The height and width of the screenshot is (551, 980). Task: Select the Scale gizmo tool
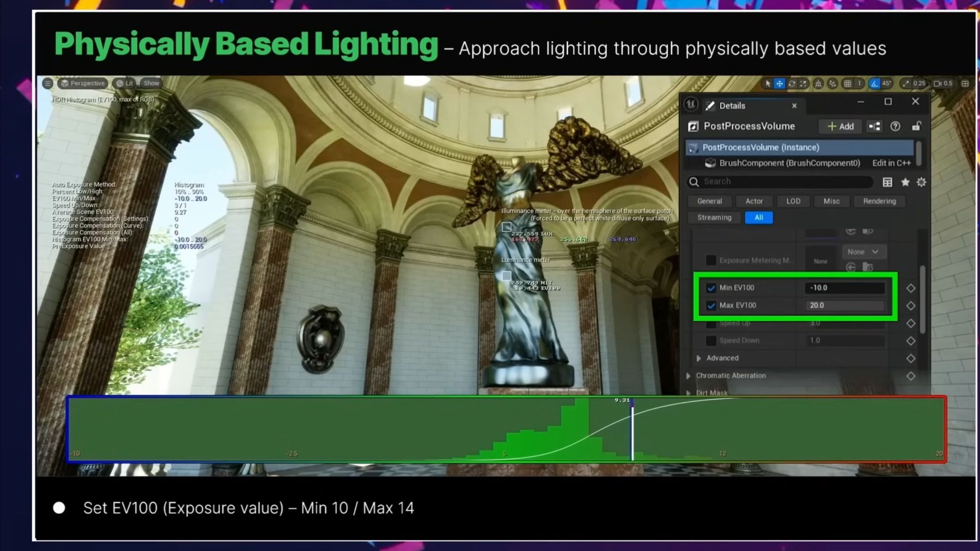(x=803, y=84)
